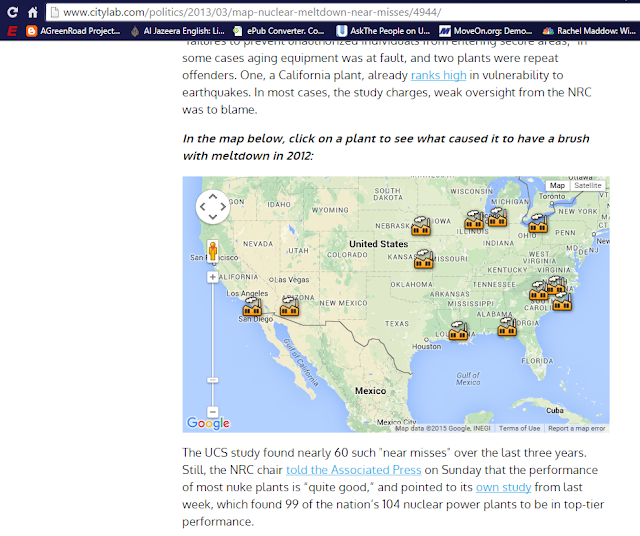Open the Al Jazeera English bookmark
This screenshot has width=640, height=536.
tap(178, 31)
